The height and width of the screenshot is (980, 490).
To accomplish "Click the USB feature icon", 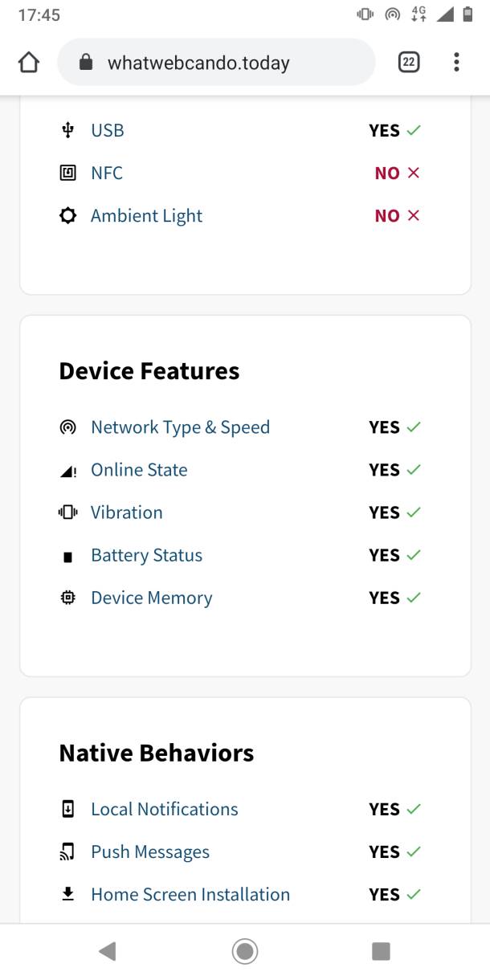I will 67,129.
